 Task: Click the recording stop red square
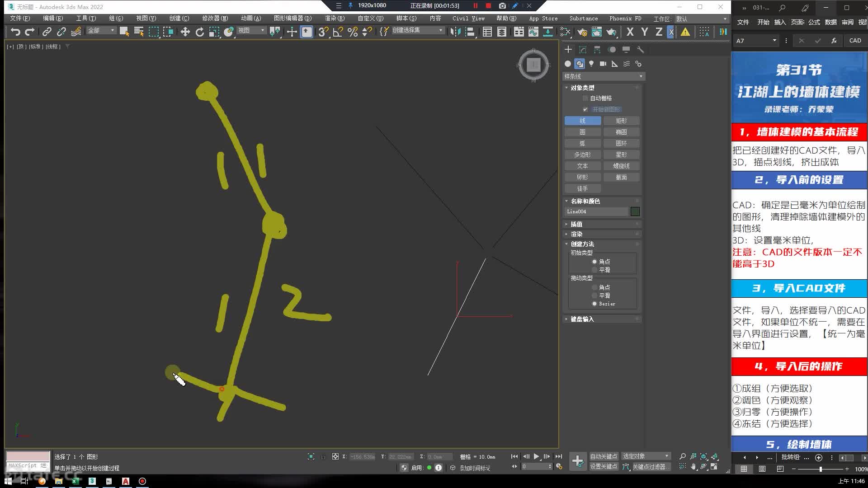[488, 6]
